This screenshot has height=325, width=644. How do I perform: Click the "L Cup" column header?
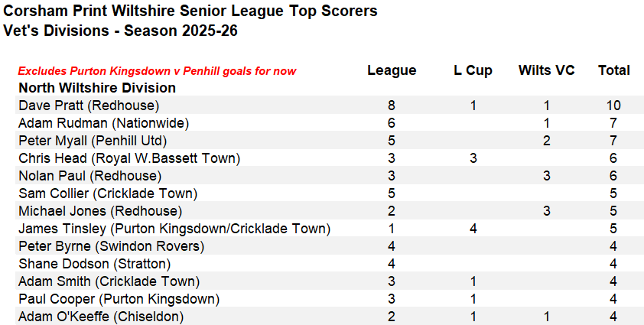tap(473, 70)
